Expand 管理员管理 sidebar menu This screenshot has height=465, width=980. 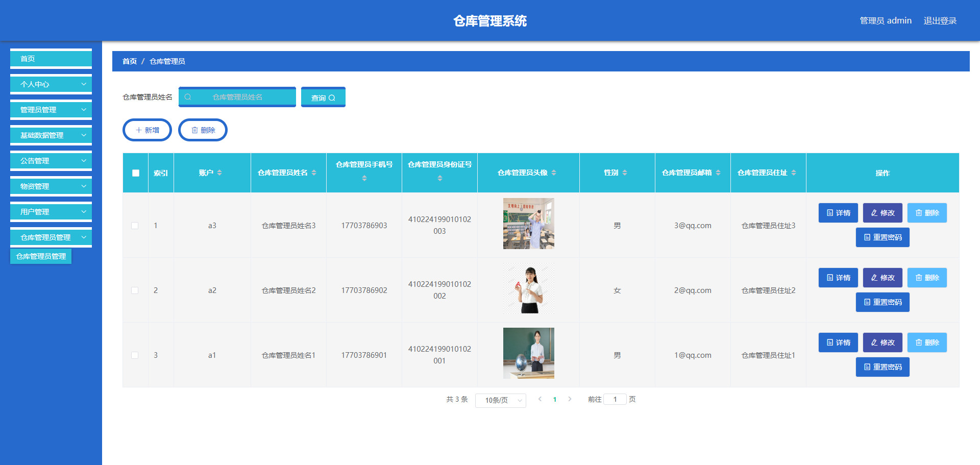[x=51, y=110]
